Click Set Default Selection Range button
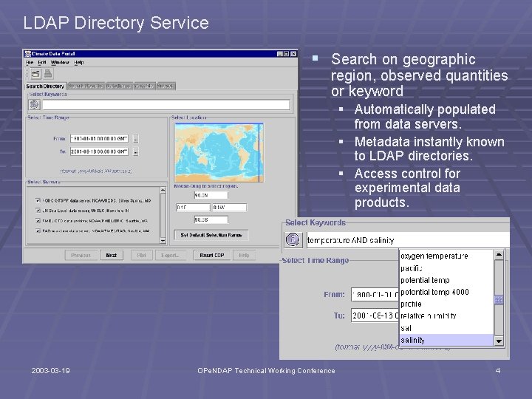 [211, 235]
